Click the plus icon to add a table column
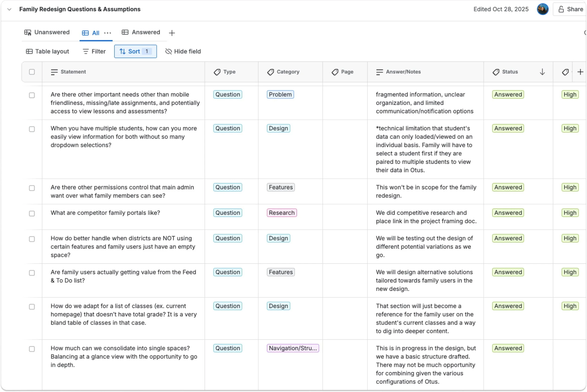 pyautogui.click(x=580, y=72)
